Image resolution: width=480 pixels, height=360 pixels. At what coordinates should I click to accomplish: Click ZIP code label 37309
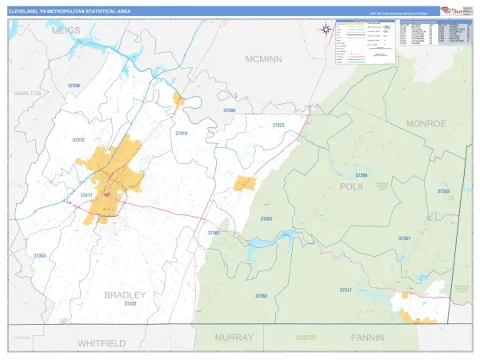coord(229,110)
